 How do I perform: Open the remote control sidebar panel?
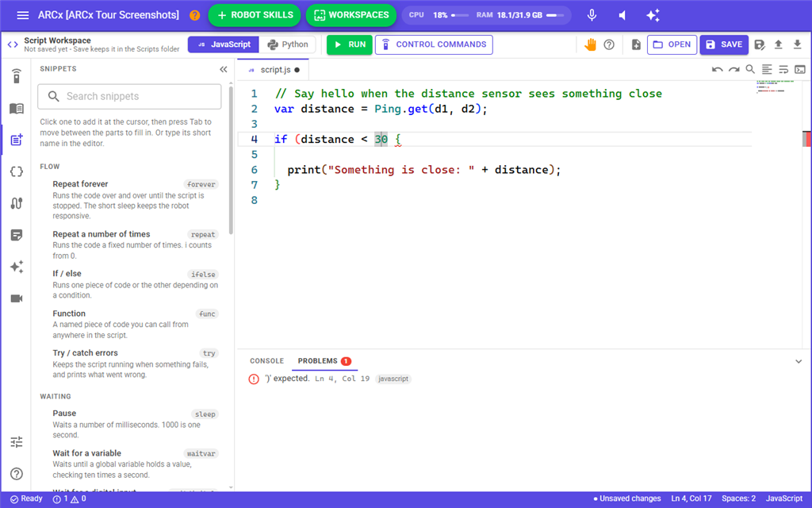point(17,76)
